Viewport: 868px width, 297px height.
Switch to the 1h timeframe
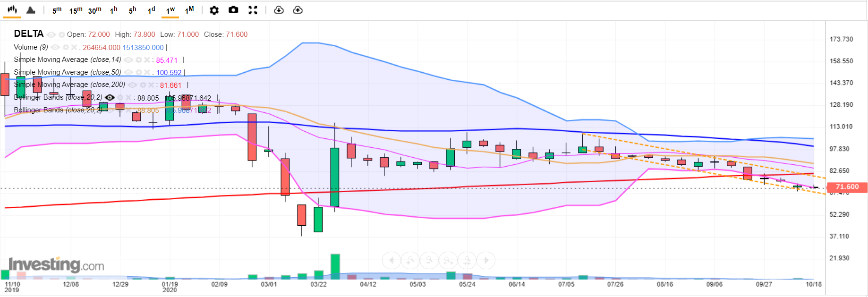point(113,10)
